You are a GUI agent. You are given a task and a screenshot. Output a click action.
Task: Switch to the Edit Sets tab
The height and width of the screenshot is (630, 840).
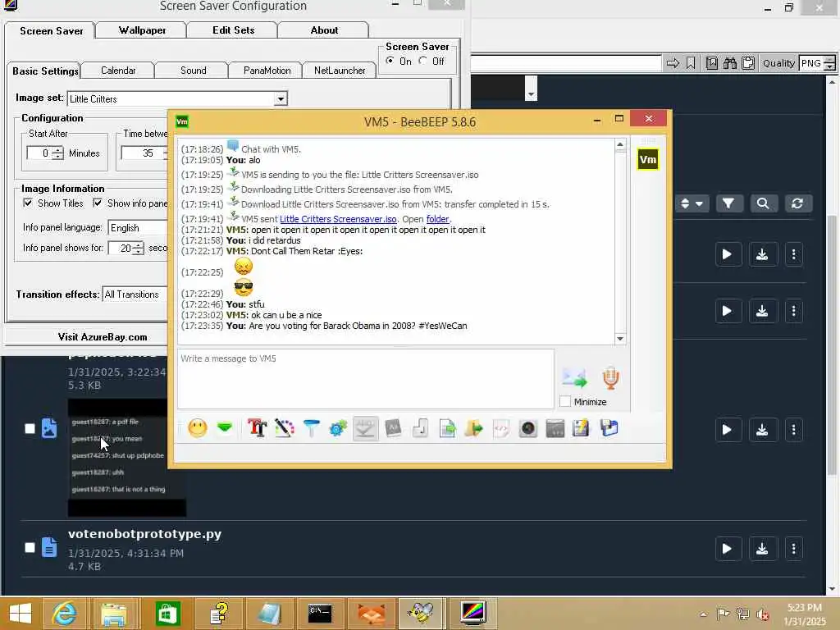point(233,30)
